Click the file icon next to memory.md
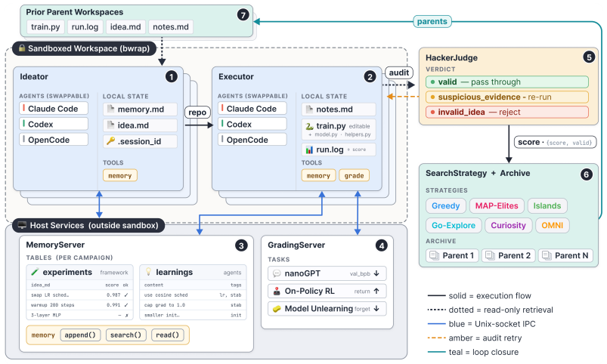This screenshot has width=607, height=364. tap(110, 109)
